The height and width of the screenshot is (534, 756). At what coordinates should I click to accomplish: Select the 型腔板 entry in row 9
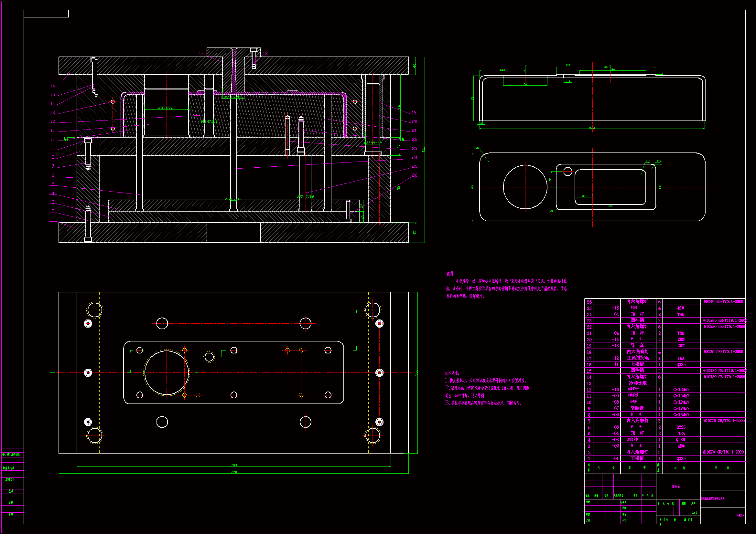point(637,408)
